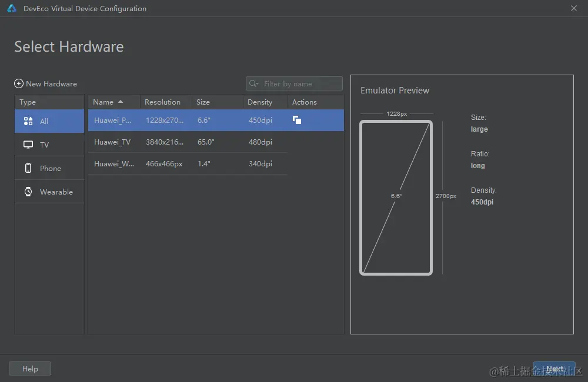Focus the Filter by name field
The height and width of the screenshot is (382, 588).
point(294,83)
